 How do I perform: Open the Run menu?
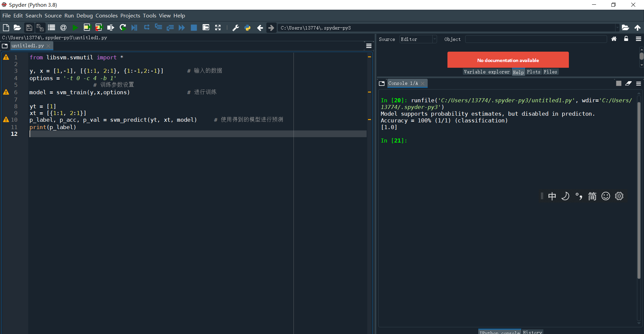(x=69, y=16)
